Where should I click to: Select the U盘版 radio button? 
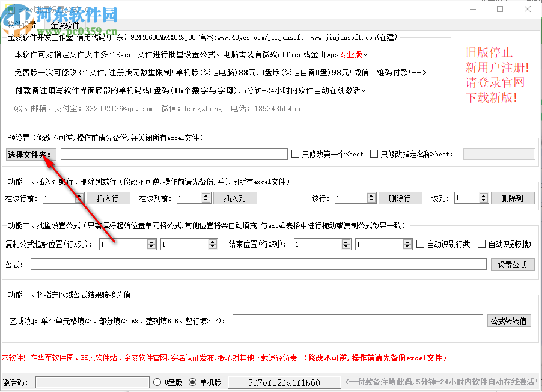coord(157,381)
